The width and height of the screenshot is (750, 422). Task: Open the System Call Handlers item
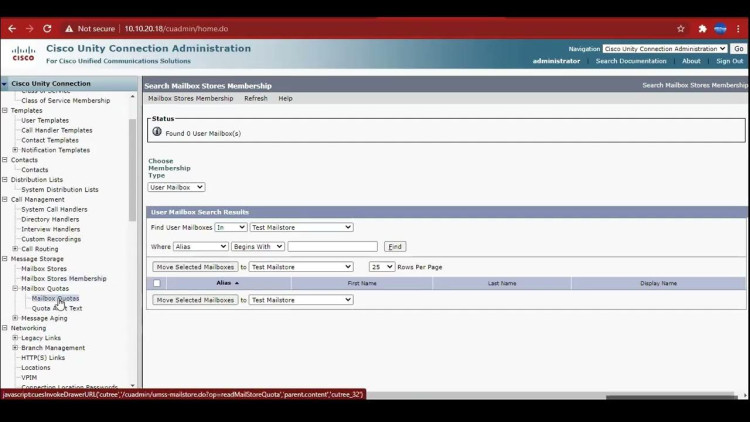54,209
